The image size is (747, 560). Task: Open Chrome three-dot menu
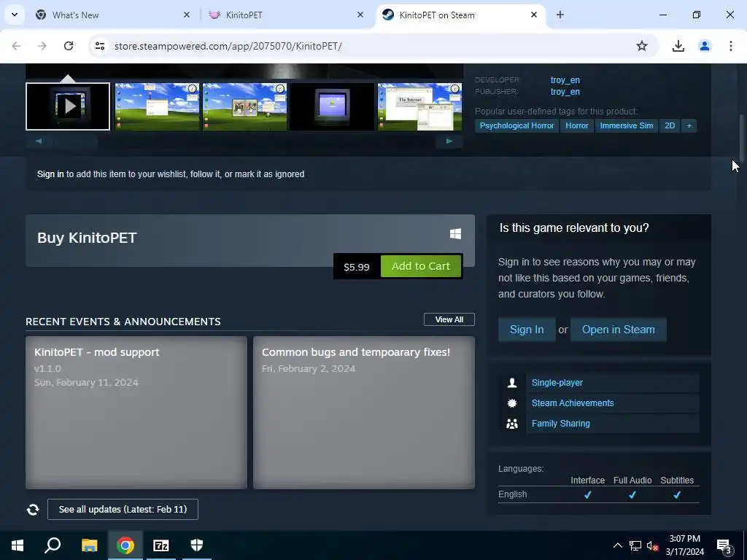pos(731,46)
